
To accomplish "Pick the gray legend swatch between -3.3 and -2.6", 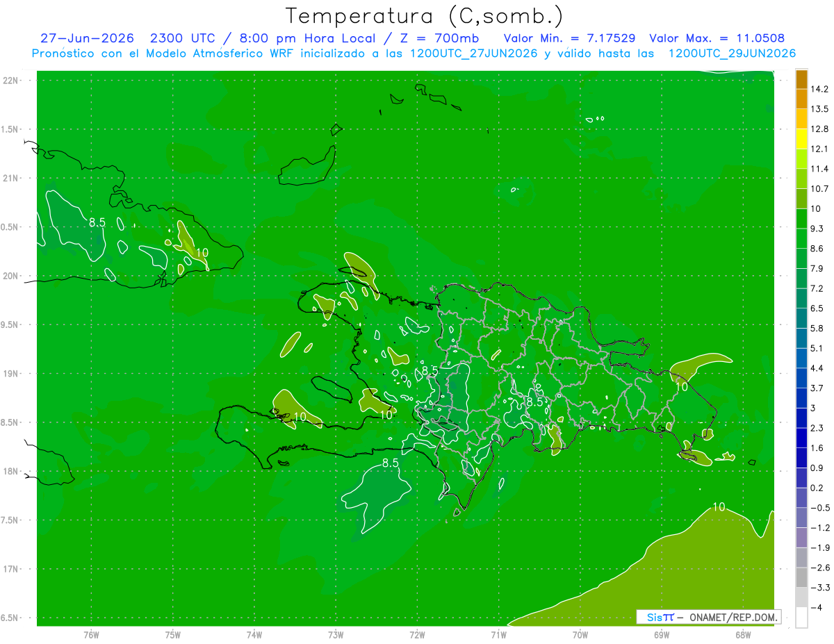I will (x=801, y=577).
